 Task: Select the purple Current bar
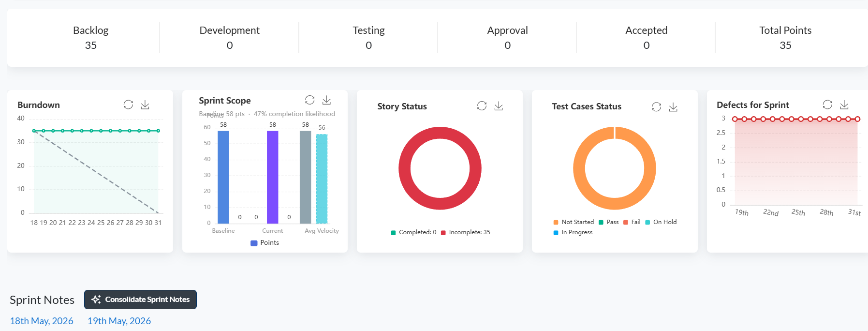[x=273, y=177]
